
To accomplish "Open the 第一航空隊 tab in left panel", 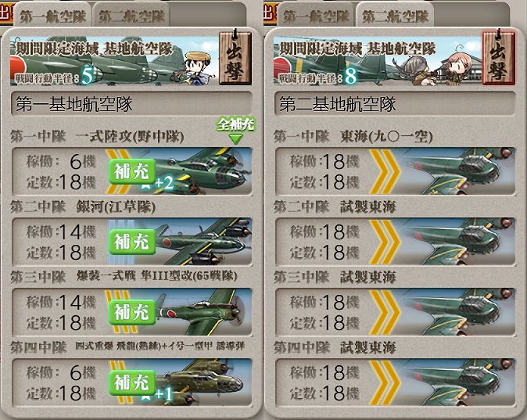I will tap(53, 16).
